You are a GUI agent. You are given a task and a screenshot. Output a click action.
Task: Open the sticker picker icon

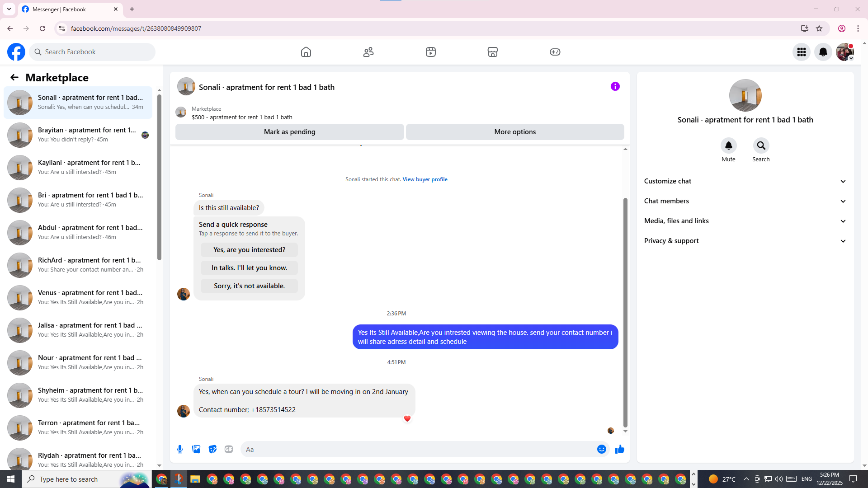coord(212,449)
